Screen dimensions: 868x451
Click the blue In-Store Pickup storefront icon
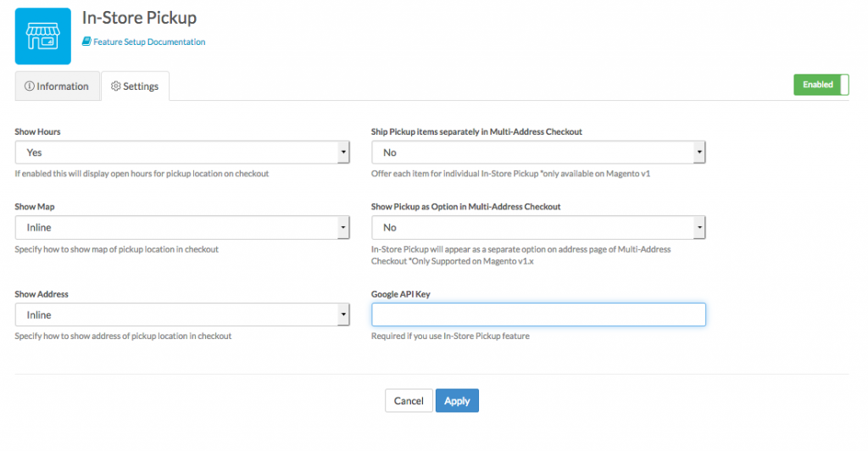click(43, 36)
